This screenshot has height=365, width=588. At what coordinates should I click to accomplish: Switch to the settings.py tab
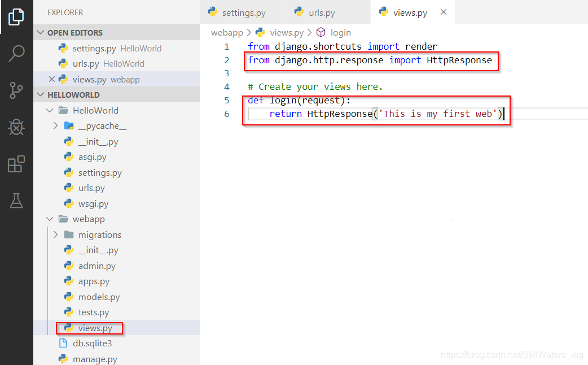tap(243, 12)
